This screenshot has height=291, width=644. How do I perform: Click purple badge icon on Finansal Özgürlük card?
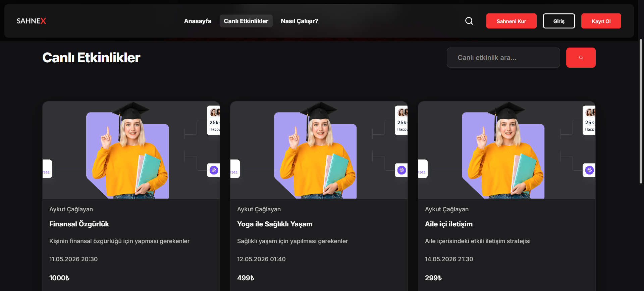[x=214, y=170]
